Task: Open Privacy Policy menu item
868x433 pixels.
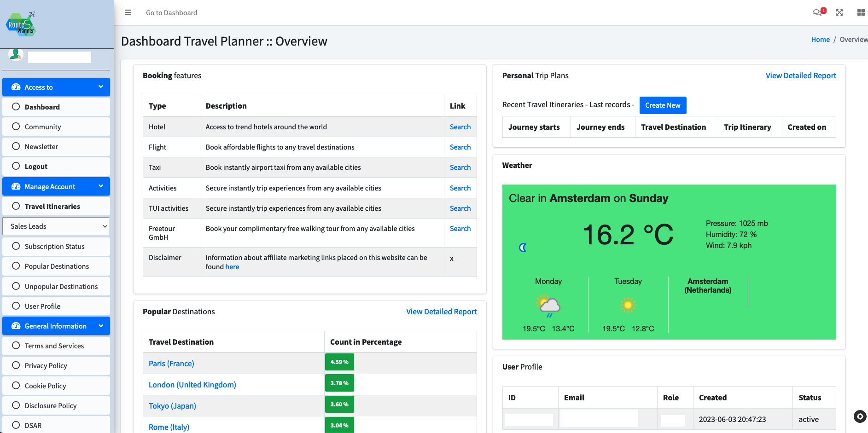Action: [56, 365]
